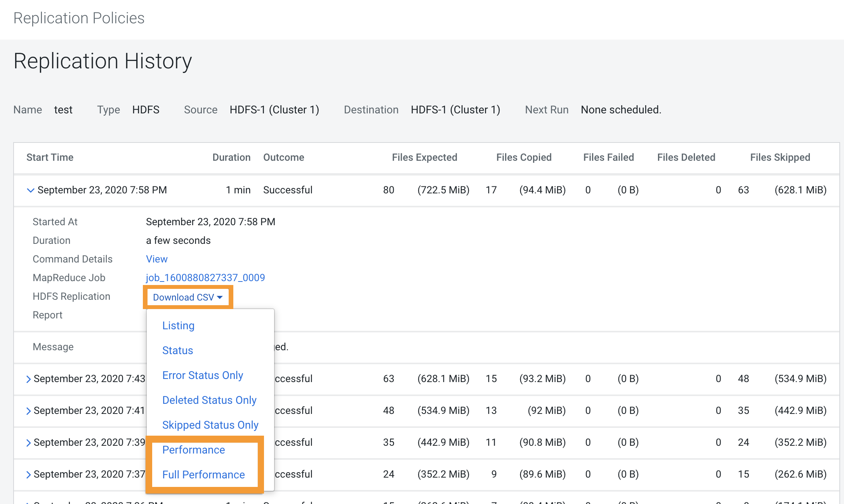The image size is (844, 504).
Task: Open the Download CSV dropdown
Action: [x=188, y=297]
